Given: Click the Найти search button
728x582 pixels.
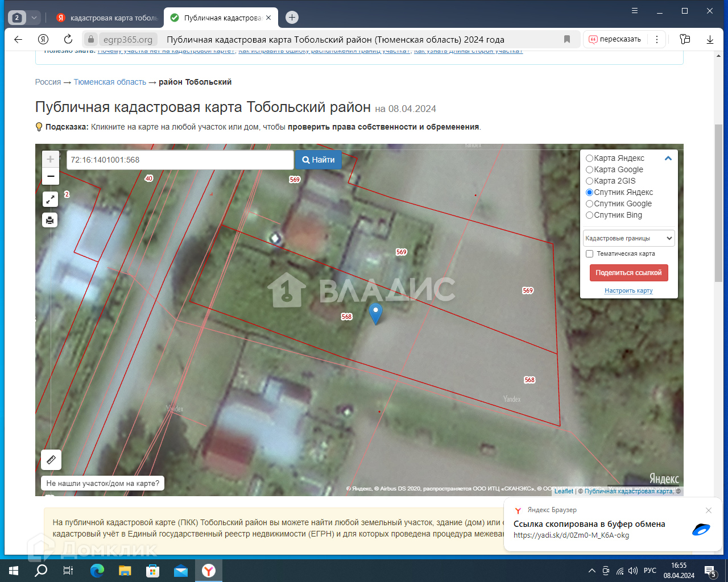Looking at the screenshot, I should [x=318, y=160].
